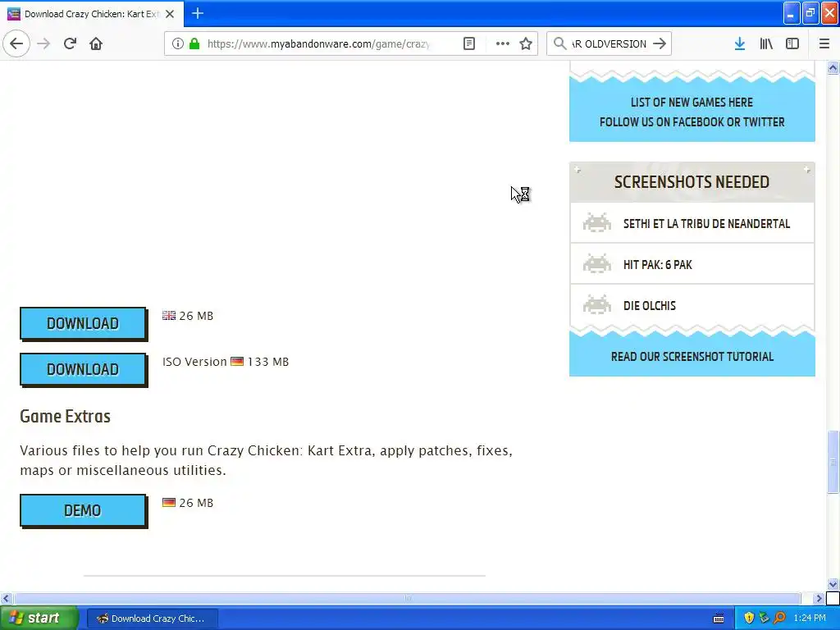
Task: Click the invader icon beside Hit Pak
Action: coord(597,263)
